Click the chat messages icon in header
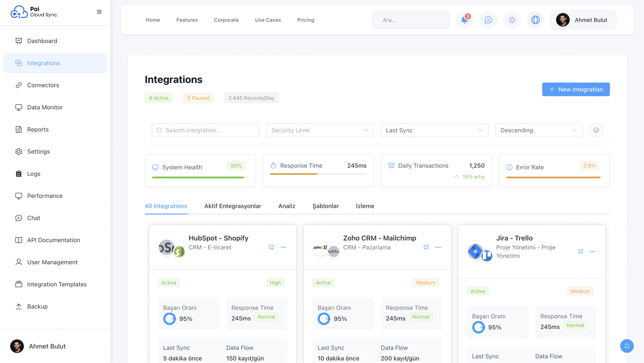The image size is (644, 363). [x=488, y=20]
